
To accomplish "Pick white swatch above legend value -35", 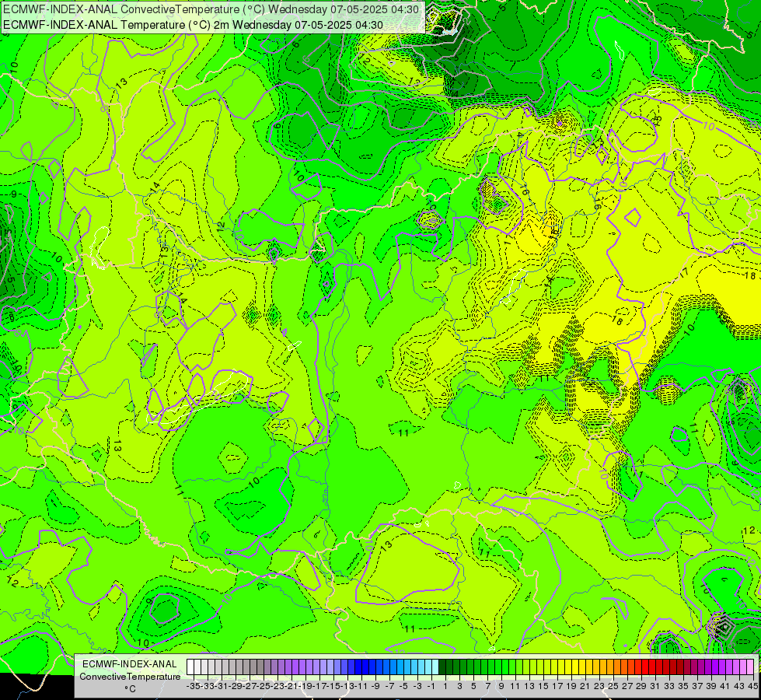I will tap(190, 667).
